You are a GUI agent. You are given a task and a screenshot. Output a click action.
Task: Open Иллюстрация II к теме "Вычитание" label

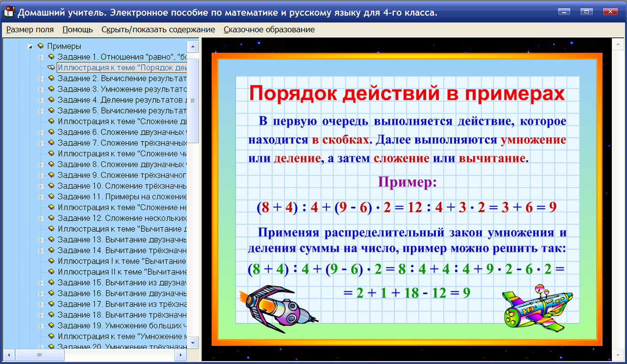[122, 272]
